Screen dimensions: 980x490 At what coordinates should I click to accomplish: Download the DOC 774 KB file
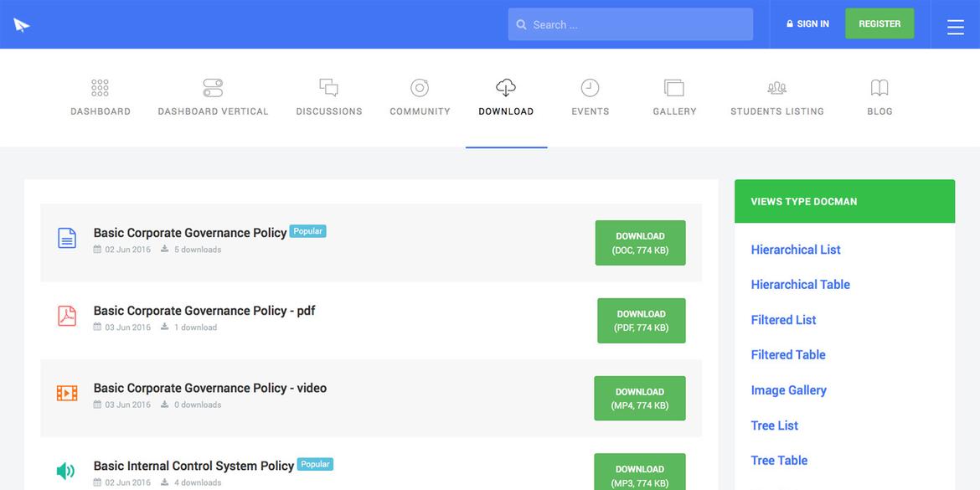click(x=640, y=243)
